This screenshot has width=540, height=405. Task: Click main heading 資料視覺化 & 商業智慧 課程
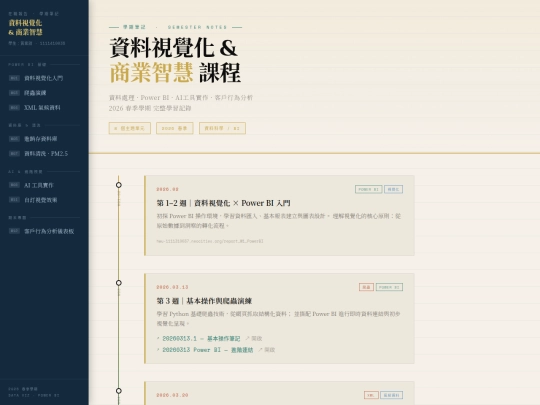coord(175,60)
